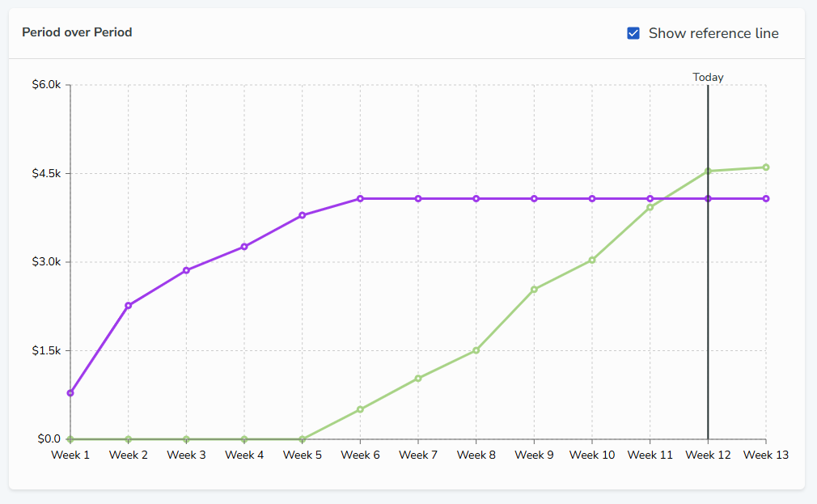817x504 pixels.
Task: Click the purple point at Week 3
Action: click(187, 270)
